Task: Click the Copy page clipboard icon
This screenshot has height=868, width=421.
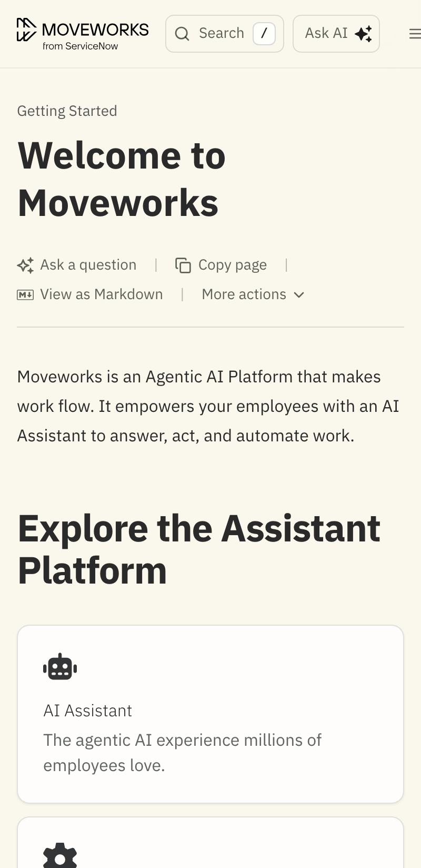Action: [183, 265]
